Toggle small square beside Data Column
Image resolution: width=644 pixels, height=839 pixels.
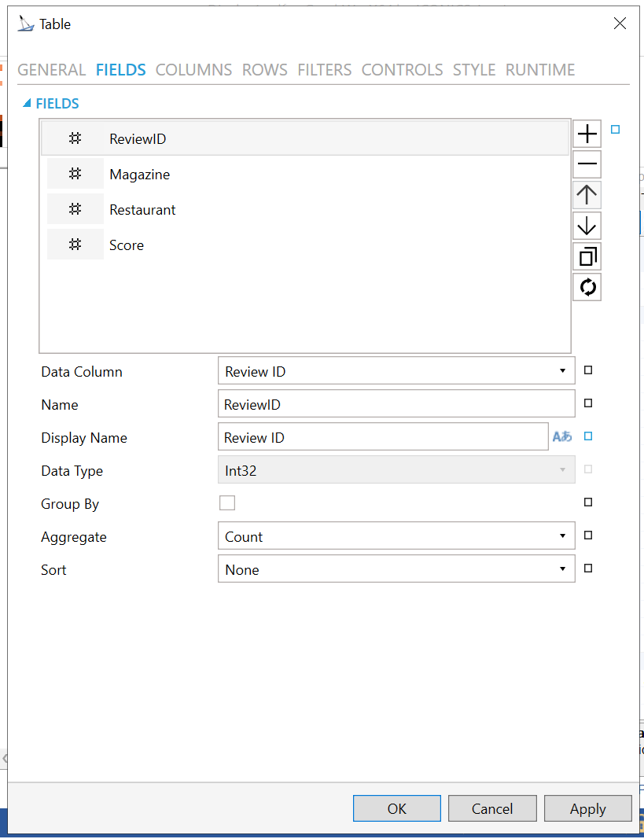tap(587, 370)
